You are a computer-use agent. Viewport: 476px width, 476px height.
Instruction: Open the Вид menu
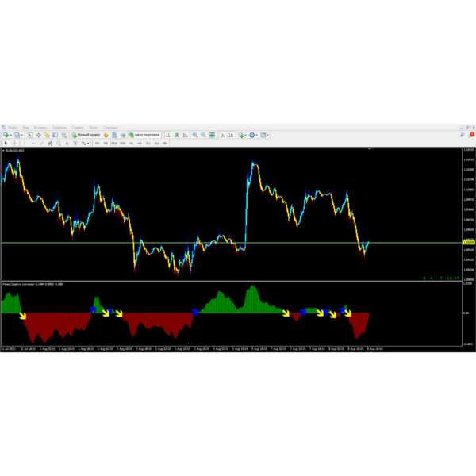tap(25, 128)
